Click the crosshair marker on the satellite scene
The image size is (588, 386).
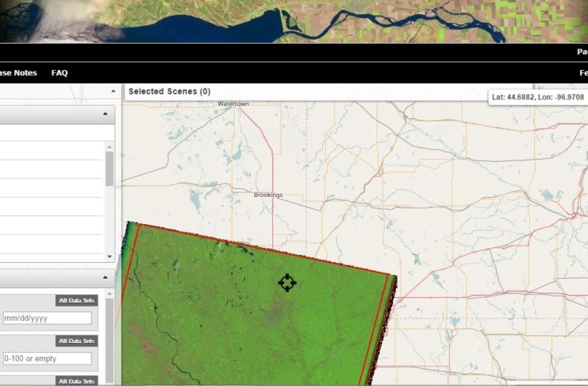287,283
